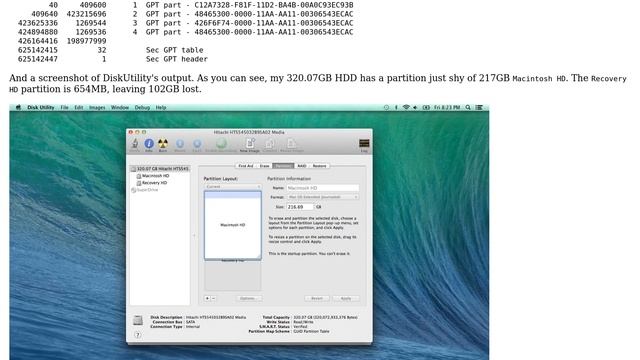Click the Revert button
This screenshot has width=640, height=360.
(x=317, y=298)
